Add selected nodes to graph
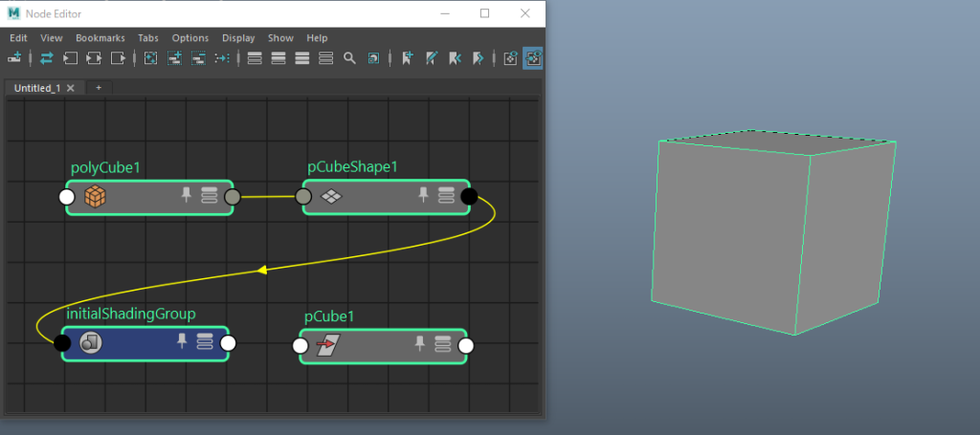This screenshot has height=435, width=980. [174, 58]
